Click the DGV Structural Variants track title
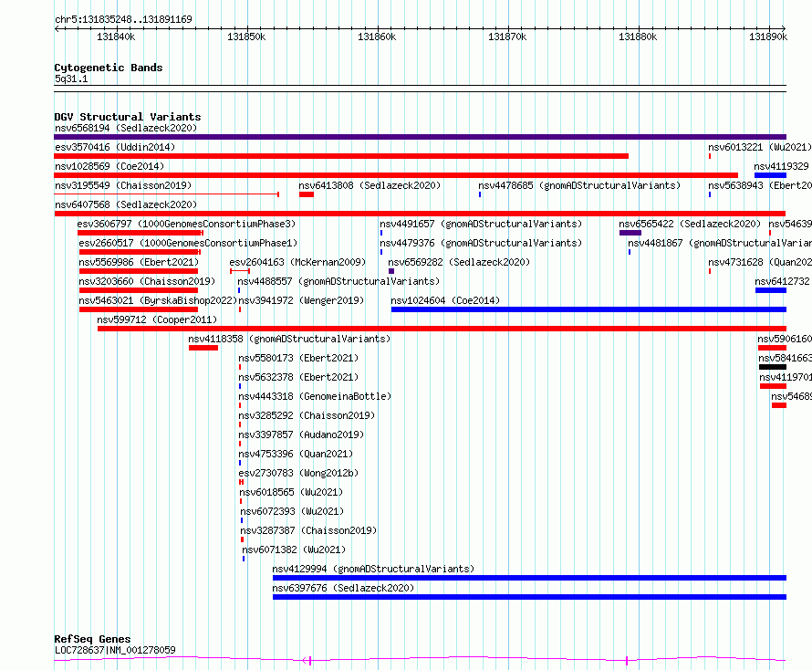Image resolution: width=812 pixels, height=670 pixels. (x=128, y=117)
